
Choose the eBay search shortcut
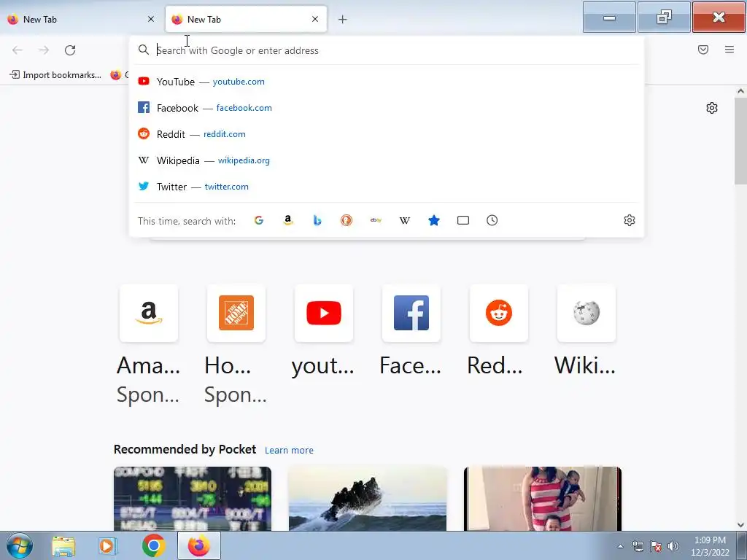[376, 220]
